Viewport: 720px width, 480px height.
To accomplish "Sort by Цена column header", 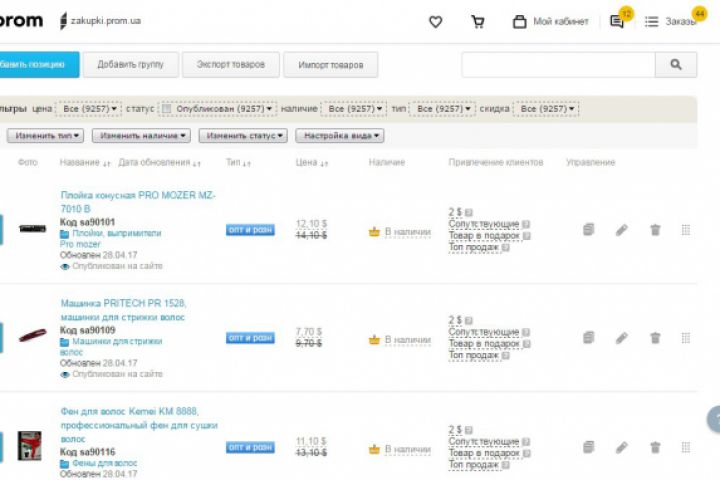I will click(312, 163).
